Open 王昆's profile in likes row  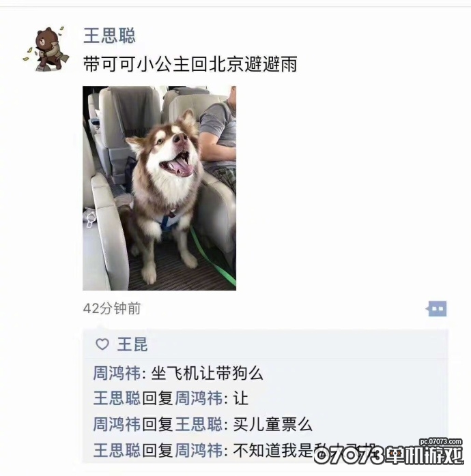[x=132, y=344]
